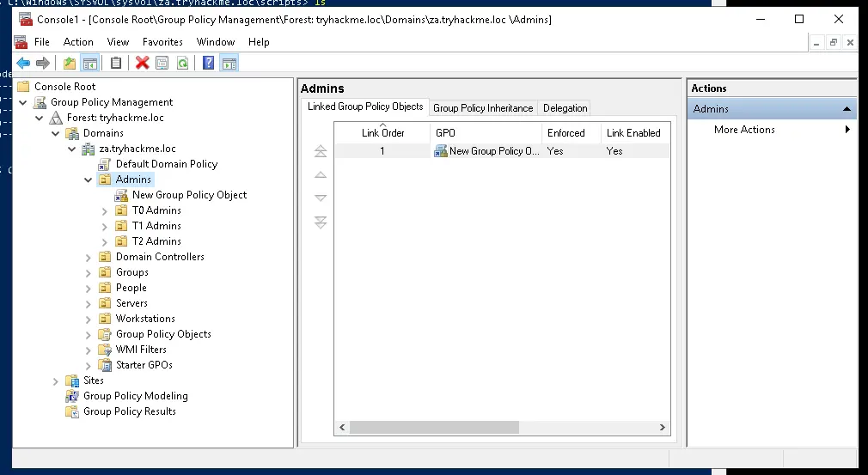Image resolution: width=868 pixels, height=475 pixels.
Task: Collapse the Admins section in Actions pane
Action: (x=847, y=109)
